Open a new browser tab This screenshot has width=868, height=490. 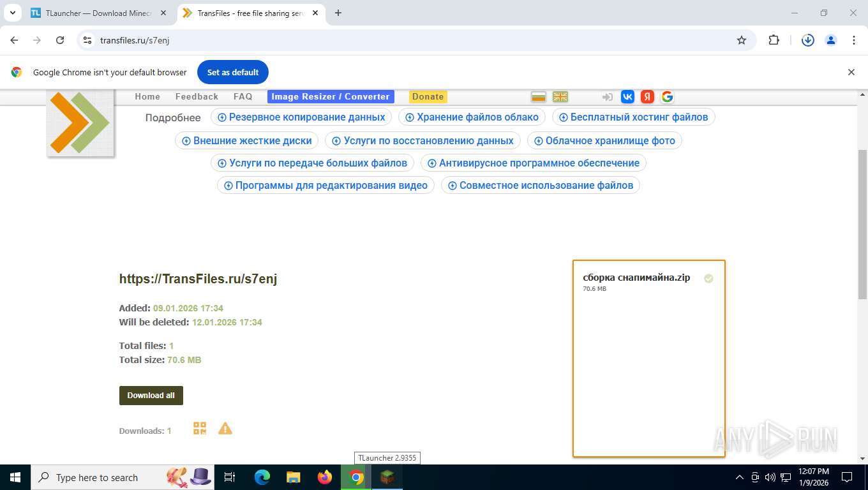tap(338, 13)
